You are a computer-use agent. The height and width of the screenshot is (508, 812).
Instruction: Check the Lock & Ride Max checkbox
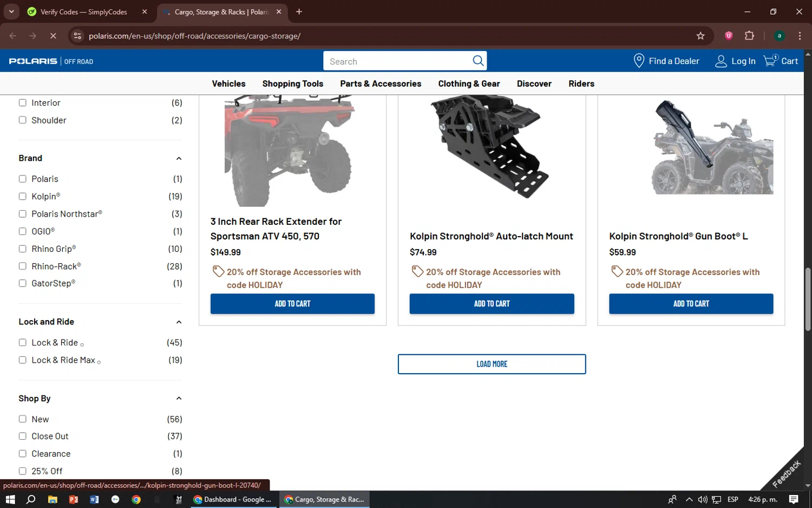pos(22,360)
